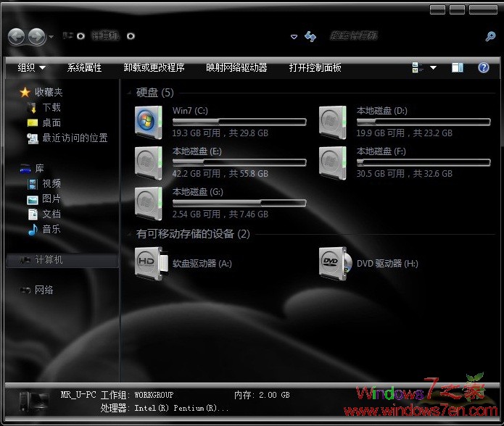Open 音乐 library
The image size is (504, 426).
point(51,229)
